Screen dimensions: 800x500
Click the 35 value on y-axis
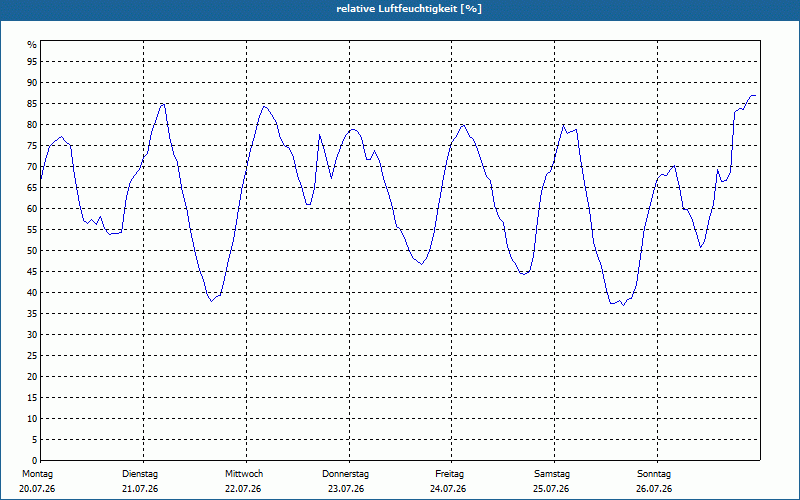pyautogui.click(x=32, y=314)
